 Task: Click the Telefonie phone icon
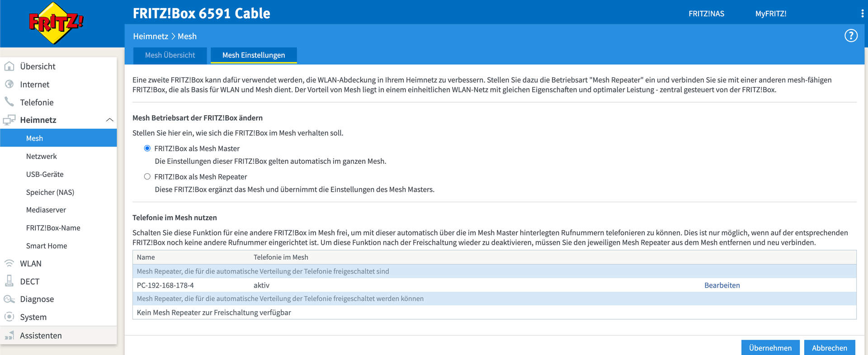point(9,102)
